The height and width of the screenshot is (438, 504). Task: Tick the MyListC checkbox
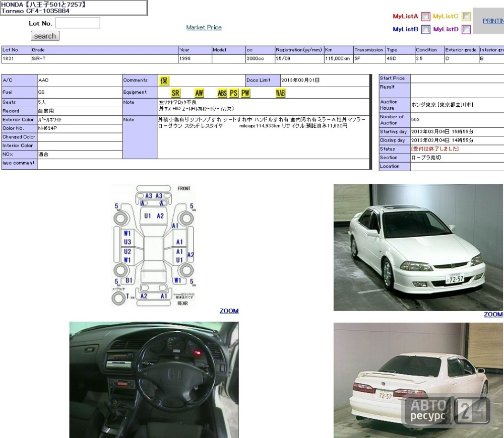[x=466, y=17]
